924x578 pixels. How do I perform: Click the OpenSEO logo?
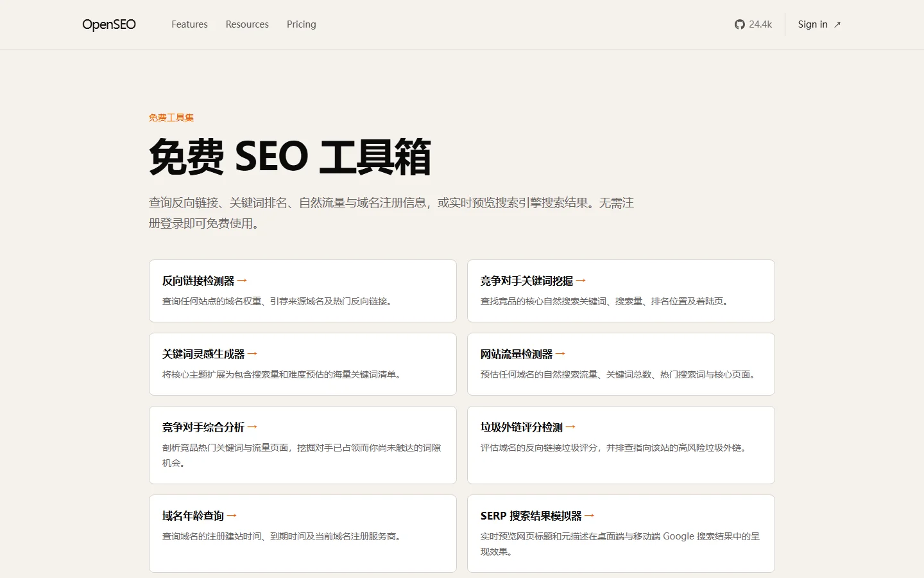coord(109,24)
